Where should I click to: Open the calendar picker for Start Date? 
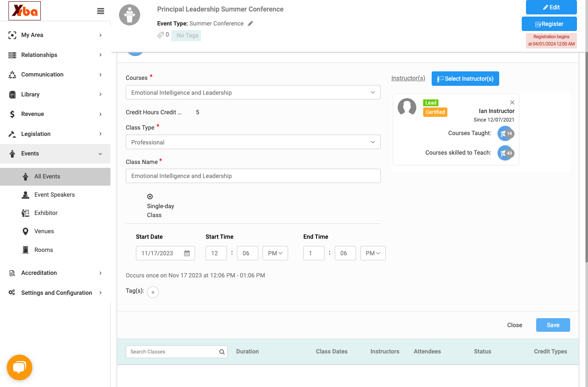coord(187,253)
